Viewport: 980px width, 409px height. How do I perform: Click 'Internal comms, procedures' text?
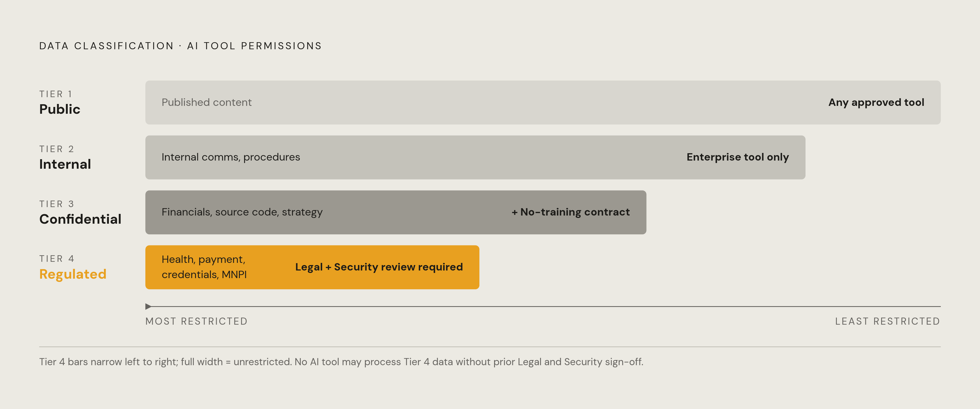click(231, 157)
